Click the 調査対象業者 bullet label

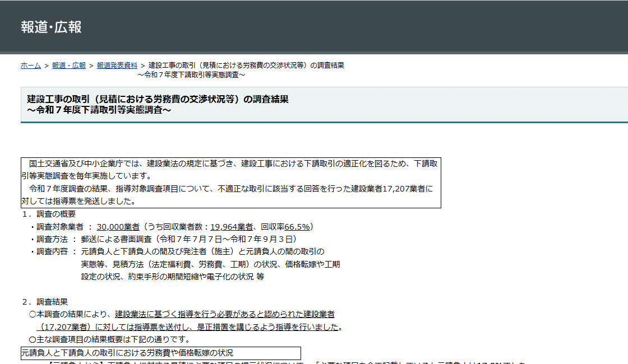click(x=60, y=227)
